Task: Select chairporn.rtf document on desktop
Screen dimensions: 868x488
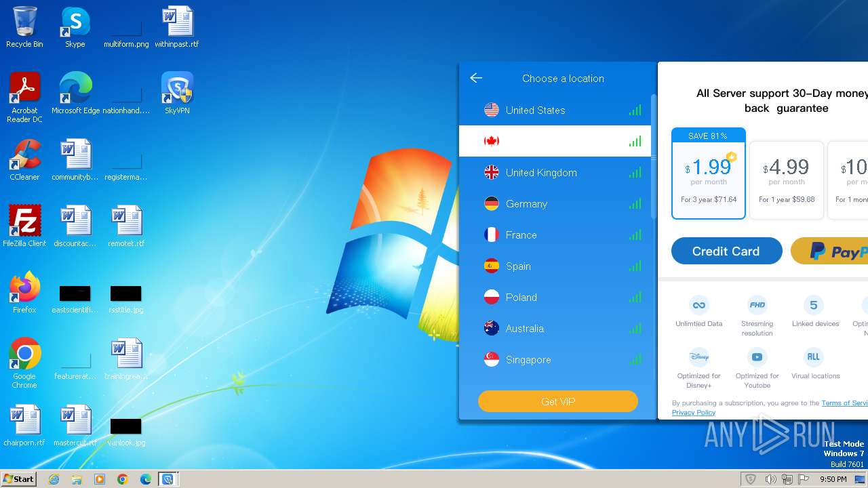Action: 24,426
